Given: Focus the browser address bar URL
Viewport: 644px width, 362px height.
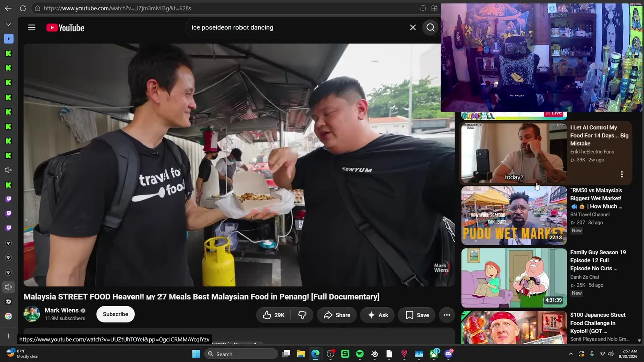Looking at the screenshot, I should (117, 8).
